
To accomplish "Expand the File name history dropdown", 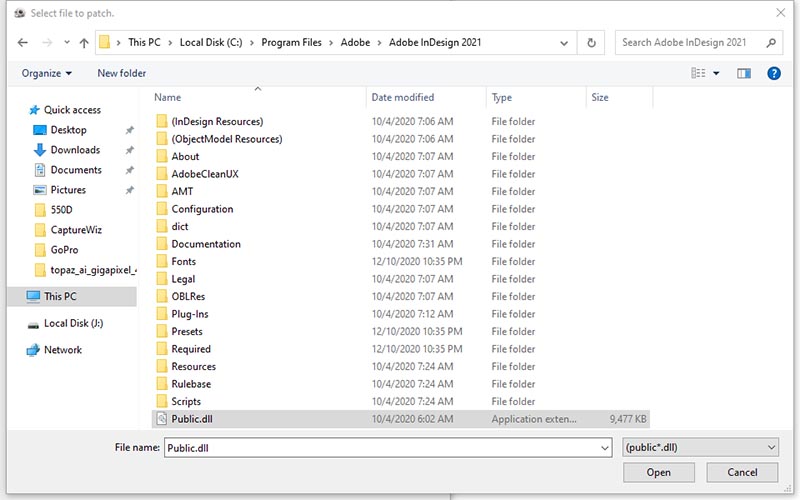I will pos(605,447).
